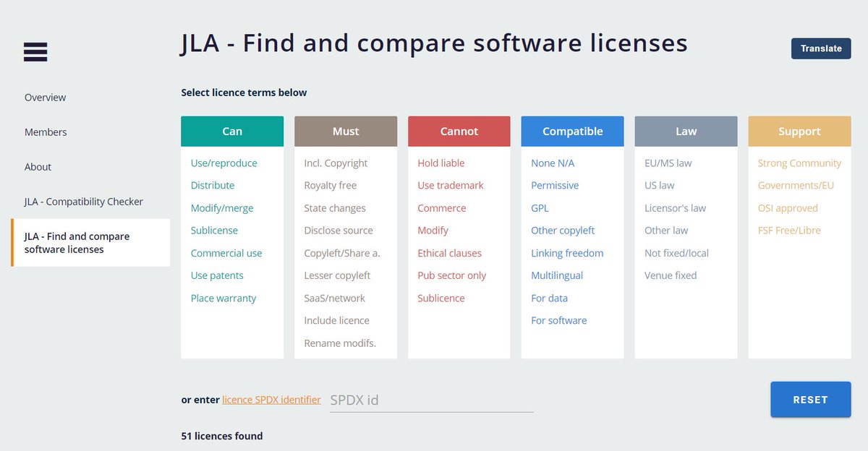Screen dimensions: 868x451
Task: Select the SaaS/network term
Action: pyautogui.click(x=334, y=298)
